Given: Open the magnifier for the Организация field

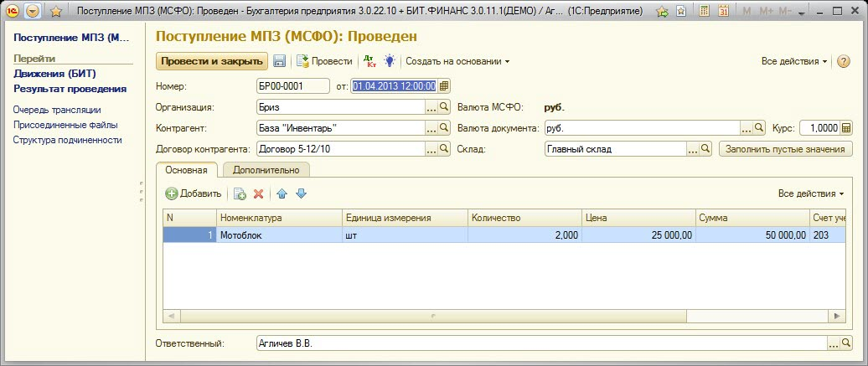Looking at the screenshot, I should coord(445,107).
